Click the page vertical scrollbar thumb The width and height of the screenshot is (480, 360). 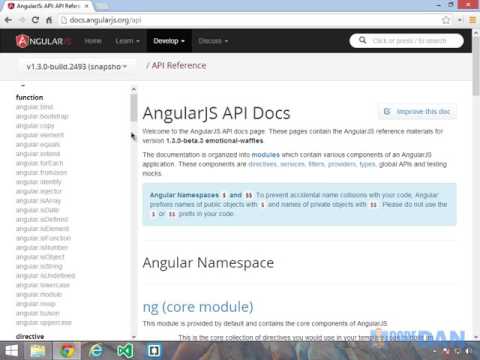(x=476, y=65)
